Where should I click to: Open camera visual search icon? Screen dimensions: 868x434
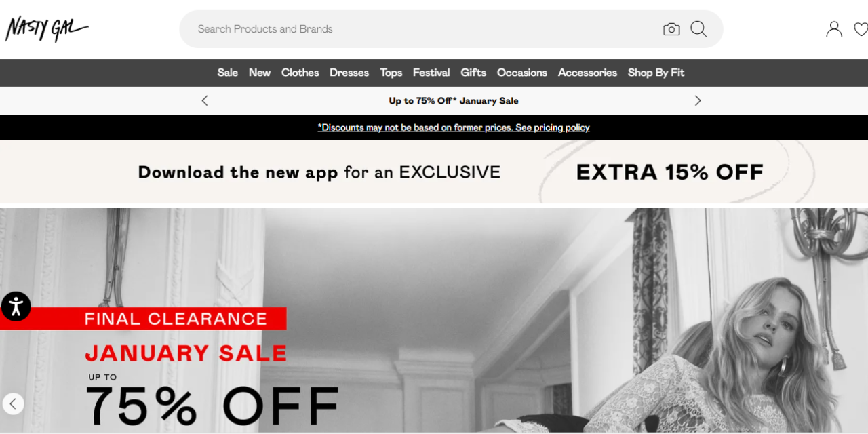(x=671, y=29)
